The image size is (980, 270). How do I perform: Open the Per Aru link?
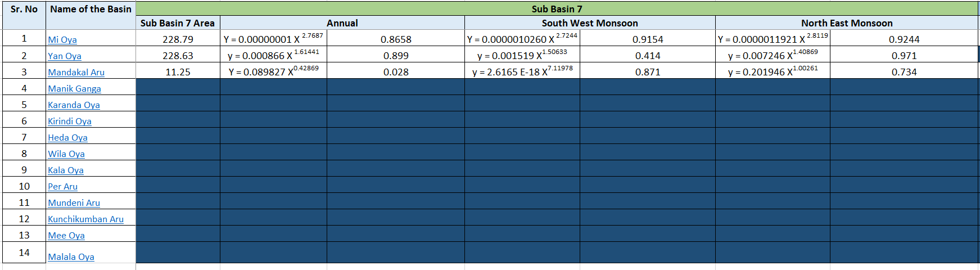click(x=63, y=187)
